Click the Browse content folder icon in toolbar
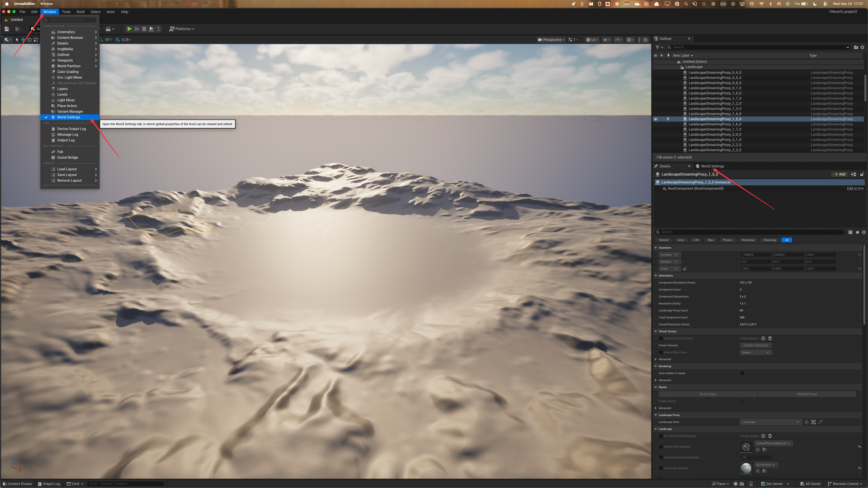 [x=18, y=29]
